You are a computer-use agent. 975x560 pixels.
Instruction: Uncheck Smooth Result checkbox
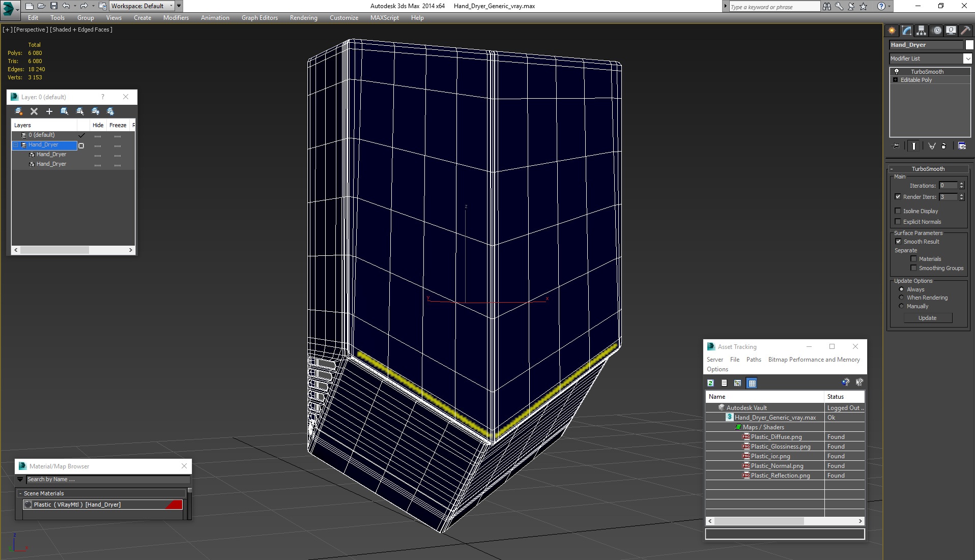898,242
